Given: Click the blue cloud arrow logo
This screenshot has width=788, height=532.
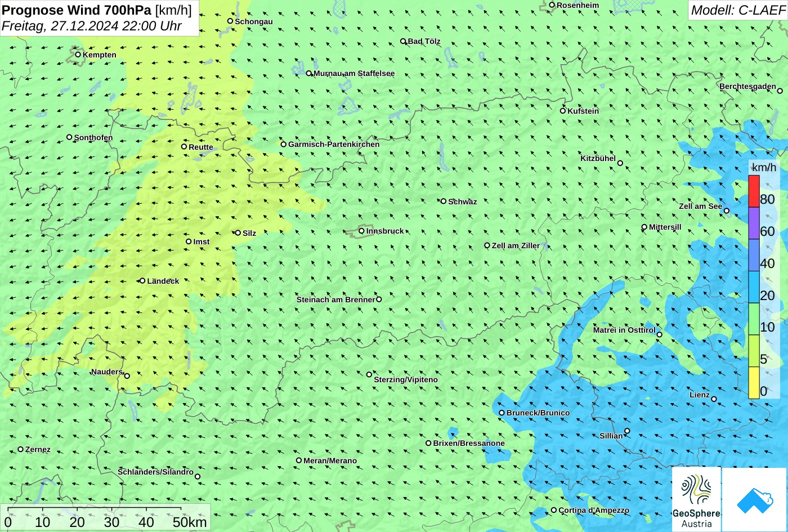Looking at the screenshot, I should (x=754, y=500).
